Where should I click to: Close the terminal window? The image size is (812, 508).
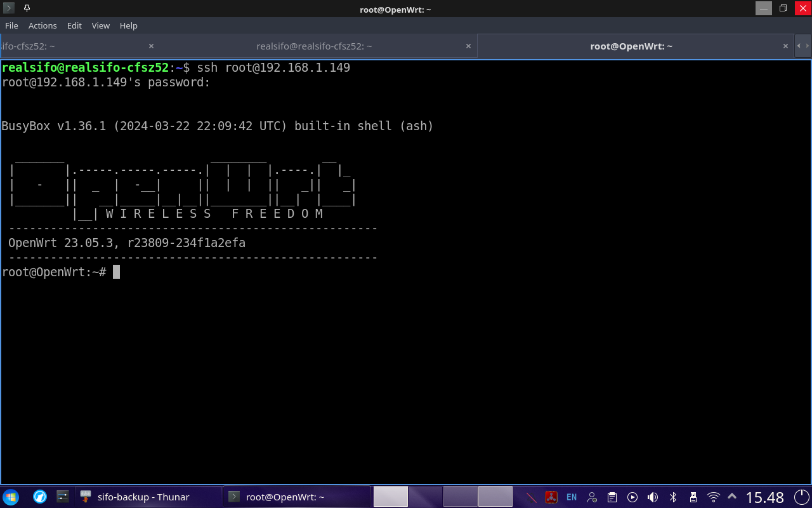[x=802, y=8]
